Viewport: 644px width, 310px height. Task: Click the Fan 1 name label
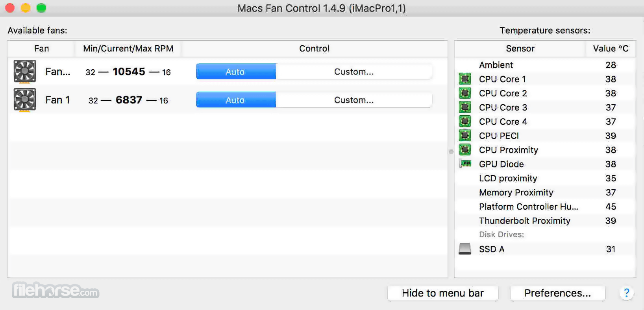[x=57, y=100]
